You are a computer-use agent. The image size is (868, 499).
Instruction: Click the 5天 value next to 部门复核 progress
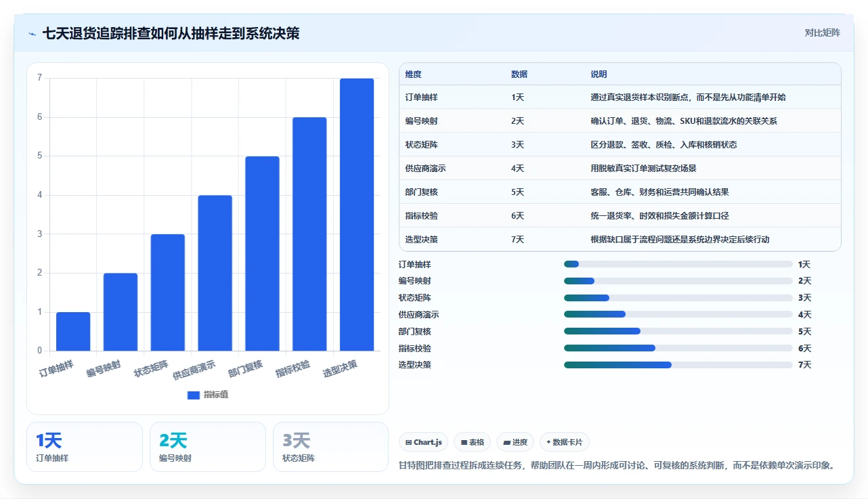tap(804, 331)
